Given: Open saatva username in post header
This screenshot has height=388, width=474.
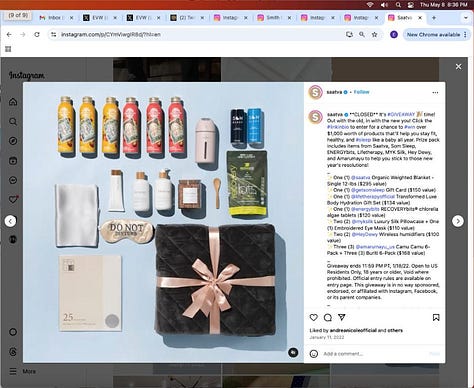Looking at the screenshot, I should pyautogui.click(x=334, y=92).
